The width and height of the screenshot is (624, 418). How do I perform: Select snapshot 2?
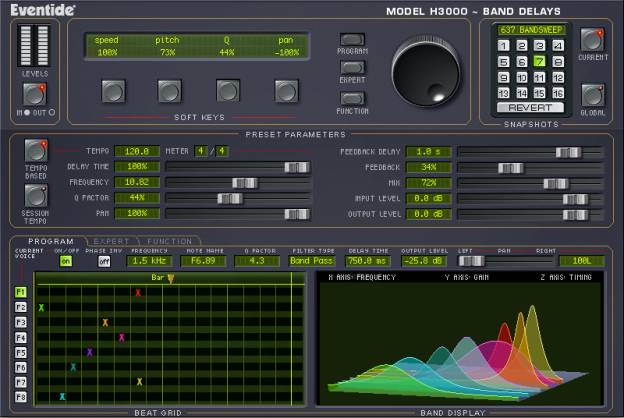(x=521, y=46)
